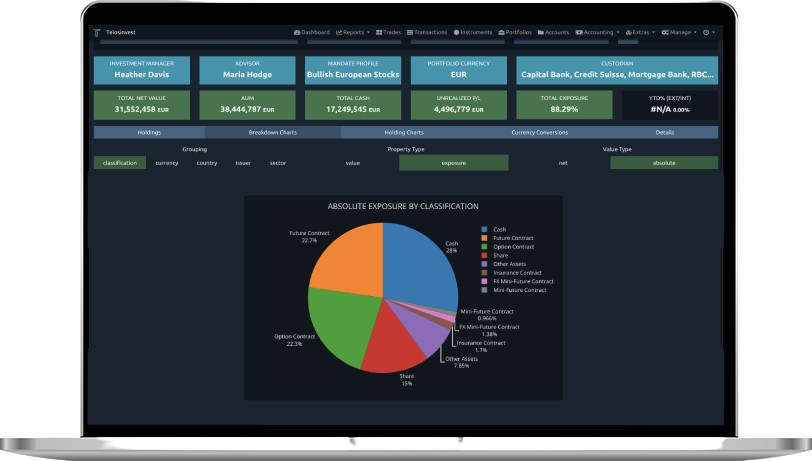Set Property Type to value
Image resolution: width=812 pixels, height=461 pixels.
[353, 163]
